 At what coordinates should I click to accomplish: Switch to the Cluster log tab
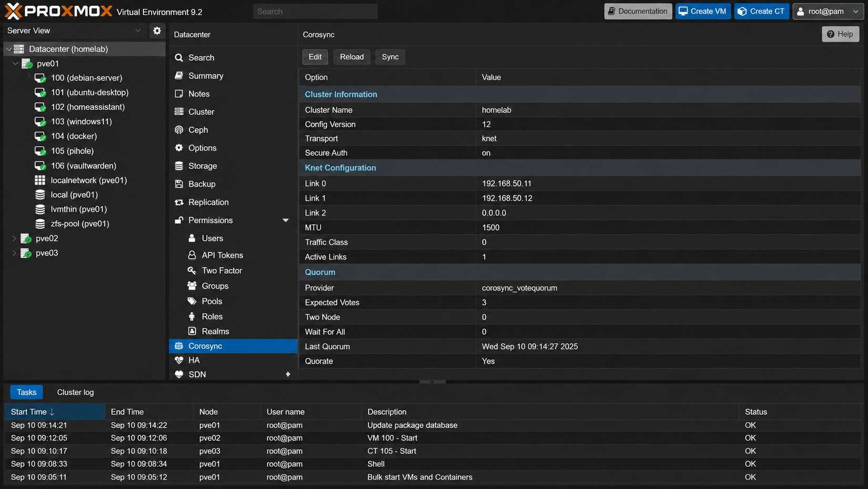[x=75, y=392]
